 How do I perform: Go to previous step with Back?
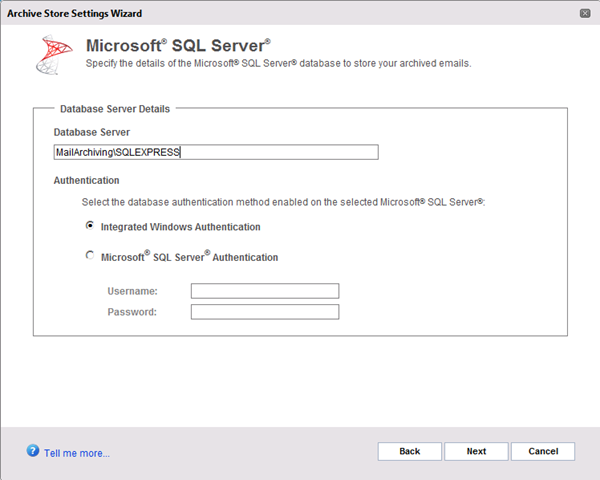click(x=409, y=451)
